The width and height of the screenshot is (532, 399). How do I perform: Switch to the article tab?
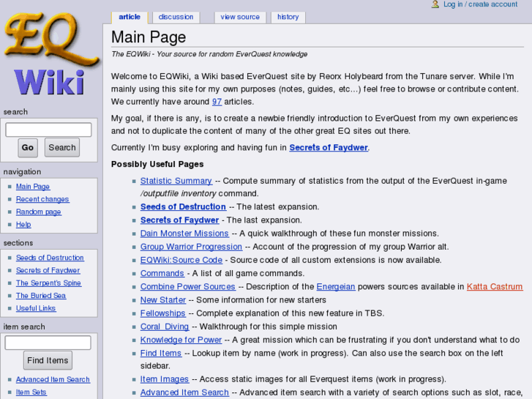130,17
